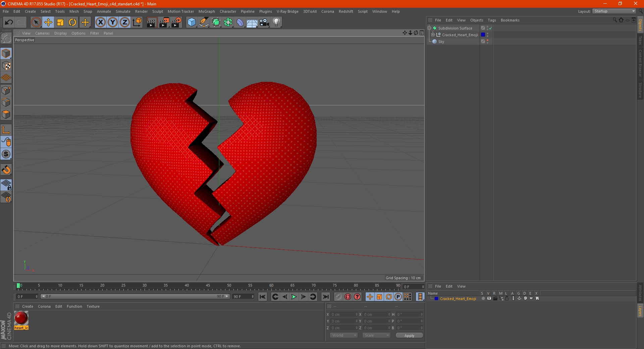The width and height of the screenshot is (644, 349).
Task: Click the Camera object icon
Action: [x=264, y=22]
